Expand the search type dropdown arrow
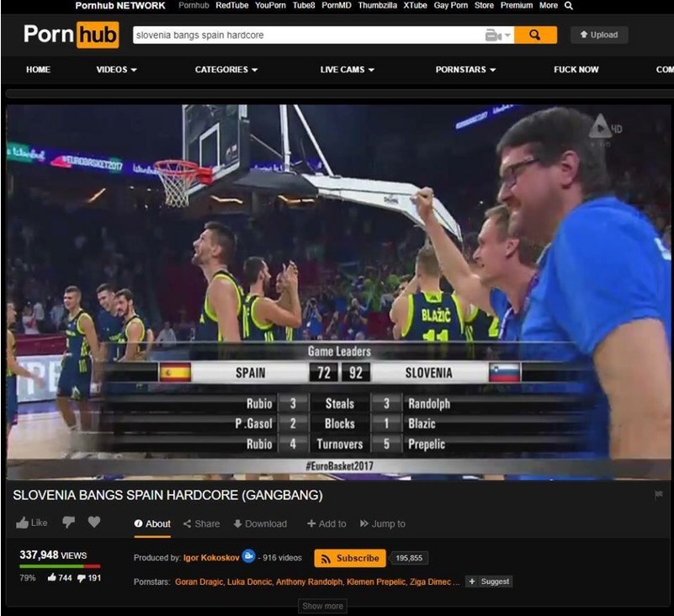Screen dimensions: 674x616 507,35
